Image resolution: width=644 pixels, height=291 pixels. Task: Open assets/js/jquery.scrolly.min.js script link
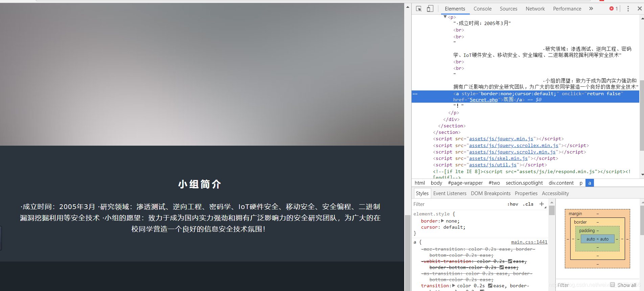pos(512,152)
